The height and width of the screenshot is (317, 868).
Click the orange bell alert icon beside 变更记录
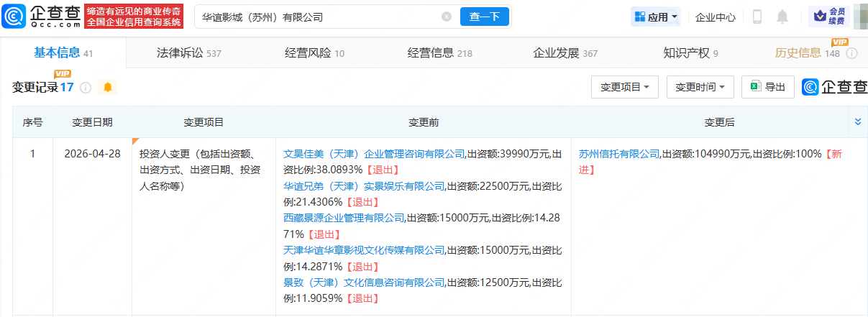point(108,88)
